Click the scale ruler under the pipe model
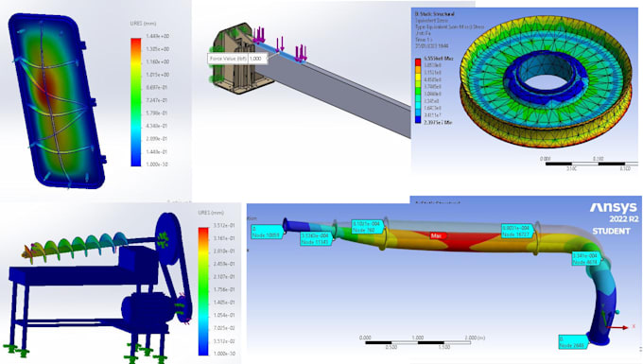 [418, 342]
